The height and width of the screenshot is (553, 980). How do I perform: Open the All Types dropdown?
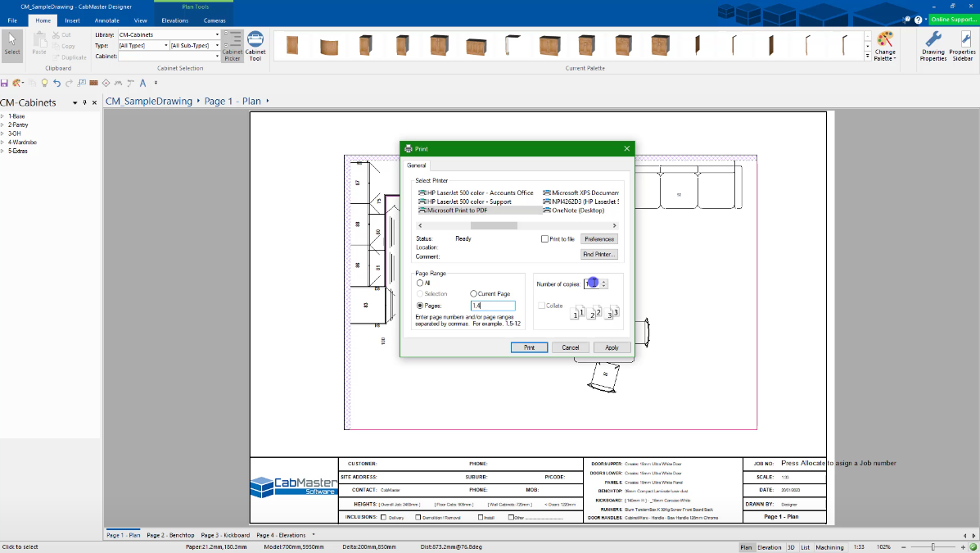(x=165, y=45)
